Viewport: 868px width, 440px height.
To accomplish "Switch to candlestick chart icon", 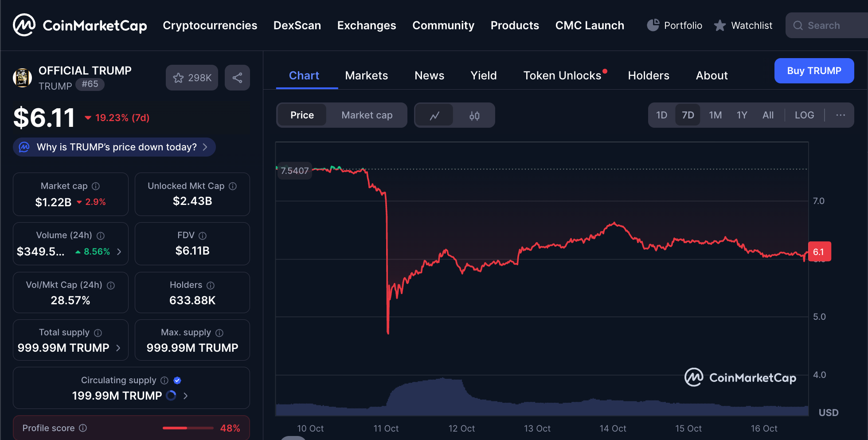I will (474, 116).
